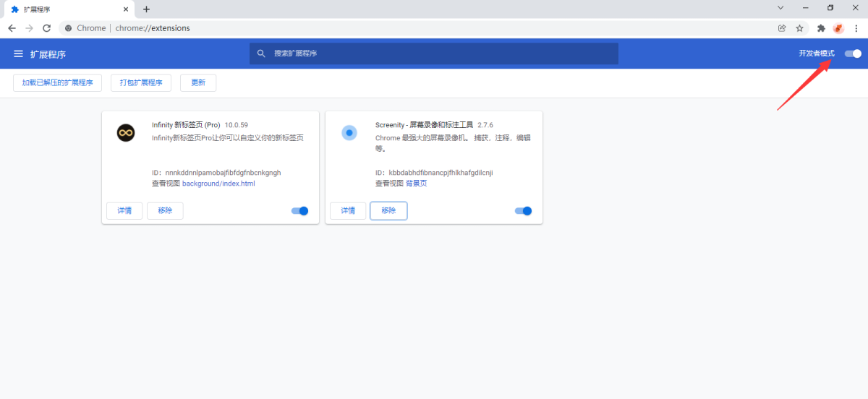Click the profile avatar icon

click(x=838, y=28)
